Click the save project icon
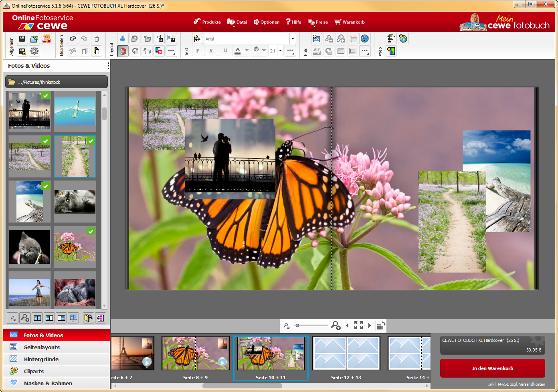Viewport: 558px width, 392px height. click(22, 39)
